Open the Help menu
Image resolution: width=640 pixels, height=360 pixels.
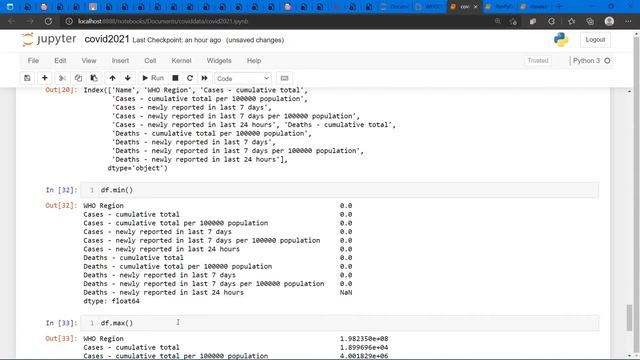[x=253, y=60]
